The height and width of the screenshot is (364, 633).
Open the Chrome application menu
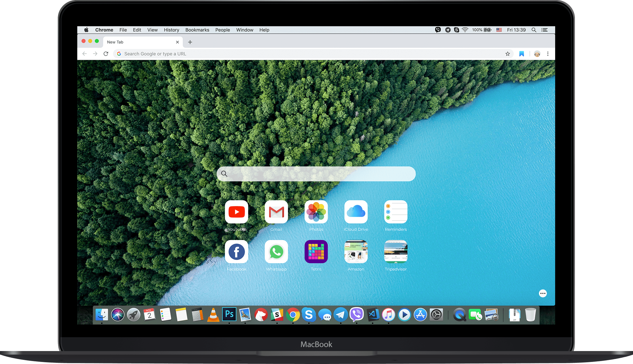[x=104, y=30]
